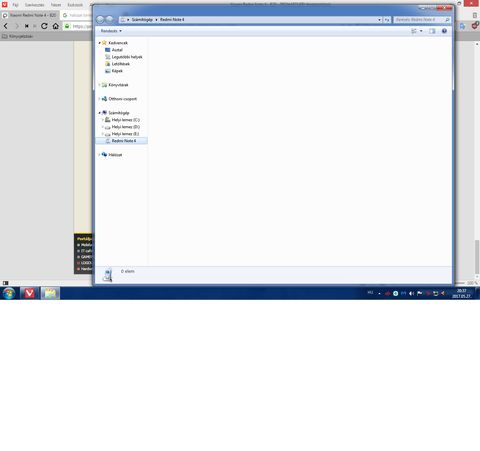Select Helyi lemez (C:) drive

[126, 120]
